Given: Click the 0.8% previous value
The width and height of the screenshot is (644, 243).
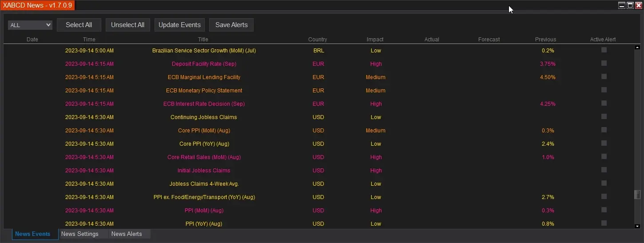Looking at the screenshot, I should tap(548, 224).
